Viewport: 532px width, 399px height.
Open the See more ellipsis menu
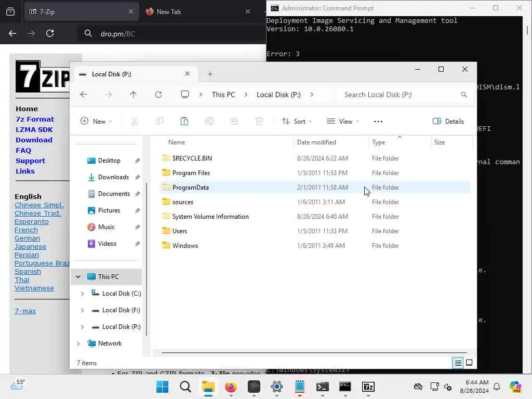click(378, 122)
